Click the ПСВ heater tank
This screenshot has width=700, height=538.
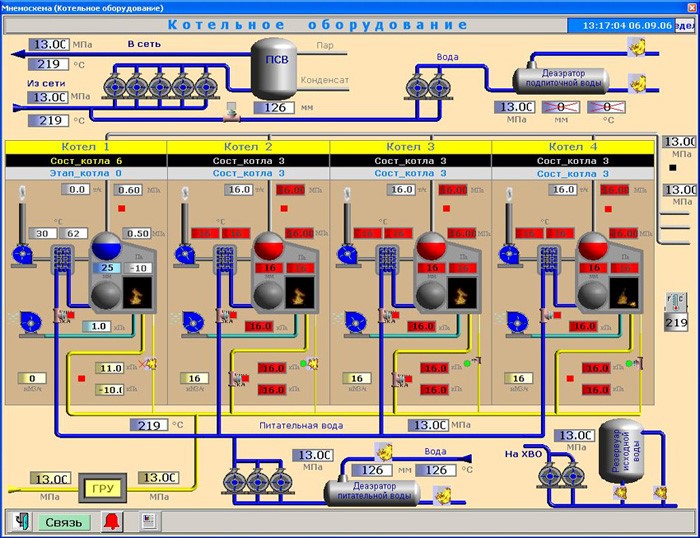[274, 68]
